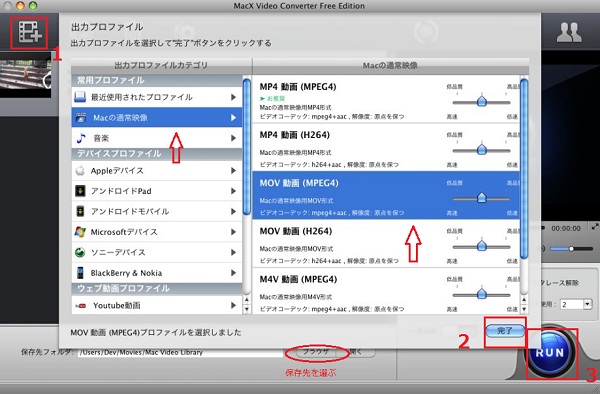600x394 pixels.
Task: Select the video thumbnail in the file list
Action: tap(25, 75)
